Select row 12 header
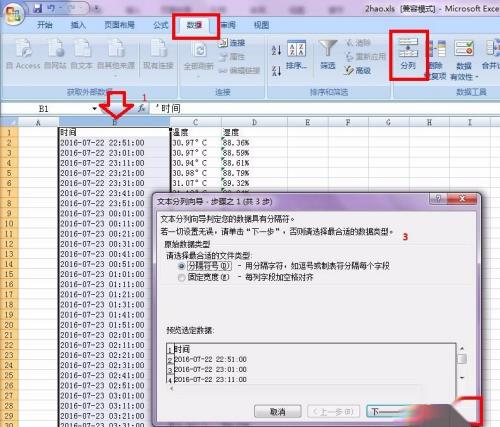Viewport: 500px width, 427px height. click(9, 244)
